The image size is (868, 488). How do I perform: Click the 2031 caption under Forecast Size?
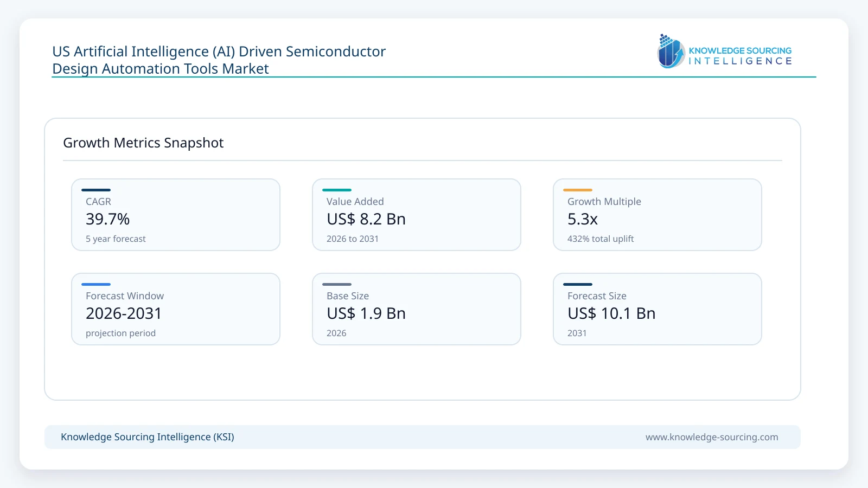click(x=577, y=333)
